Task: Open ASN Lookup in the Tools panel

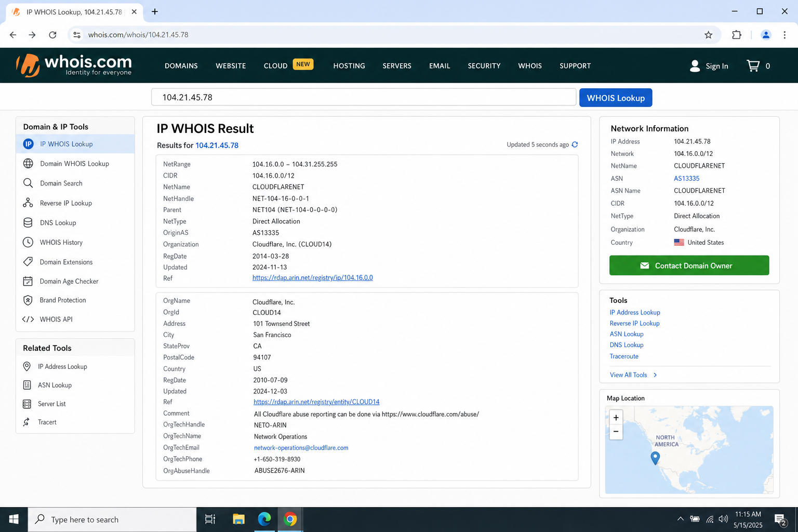Action: coord(627,334)
